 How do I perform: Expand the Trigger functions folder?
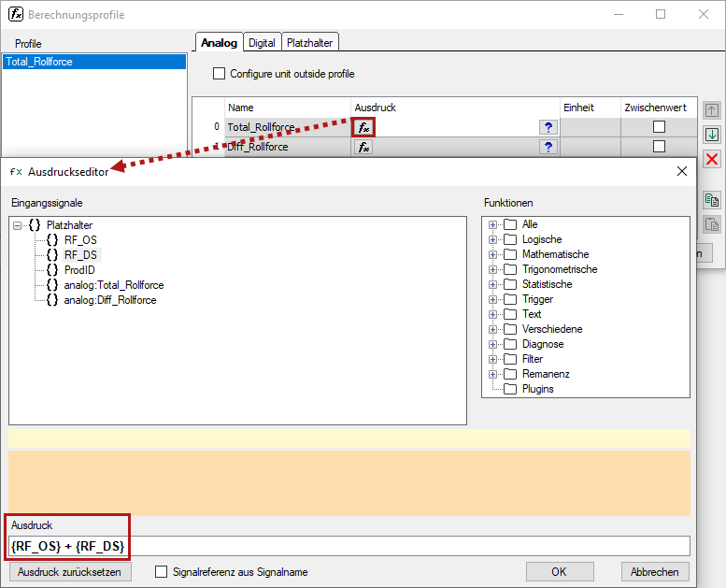492,299
